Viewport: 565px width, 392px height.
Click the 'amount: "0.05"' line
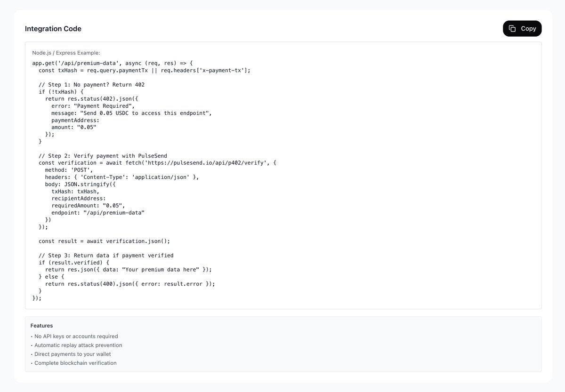click(x=74, y=128)
